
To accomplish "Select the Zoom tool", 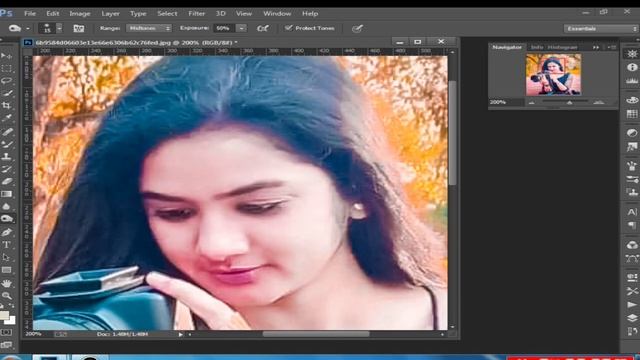I will coord(6,296).
